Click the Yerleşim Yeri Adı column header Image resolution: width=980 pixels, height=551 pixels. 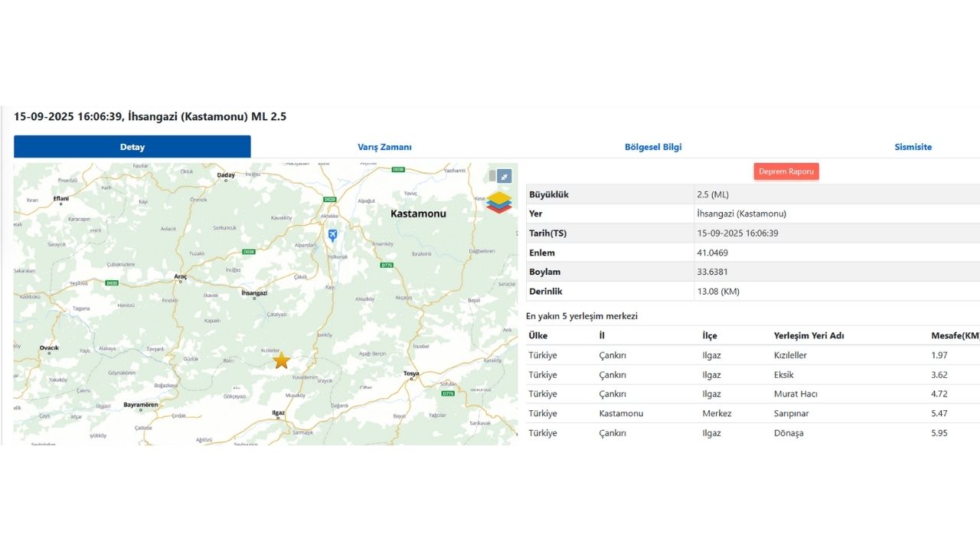pyautogui.click(x=809, y=336)
